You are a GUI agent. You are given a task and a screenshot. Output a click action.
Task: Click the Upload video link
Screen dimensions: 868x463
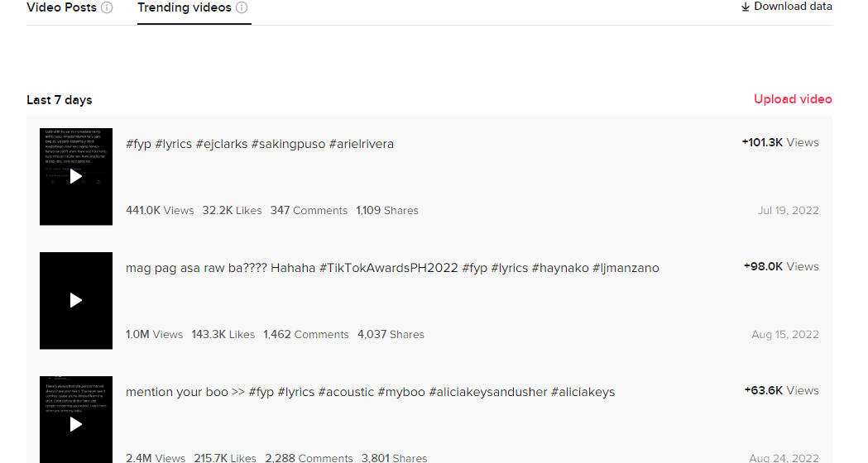[x=793, y=99]
